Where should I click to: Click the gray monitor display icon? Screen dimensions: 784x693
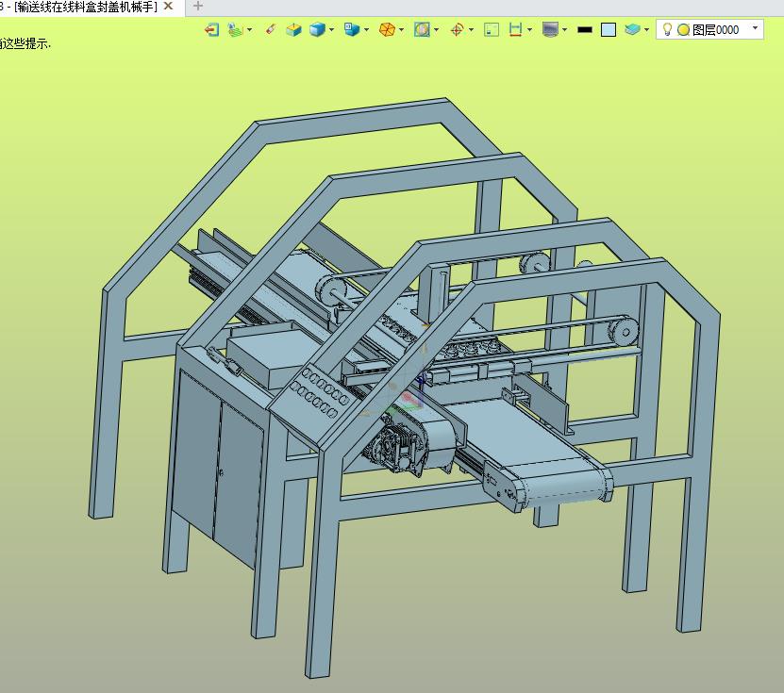[x=551, y=30]
